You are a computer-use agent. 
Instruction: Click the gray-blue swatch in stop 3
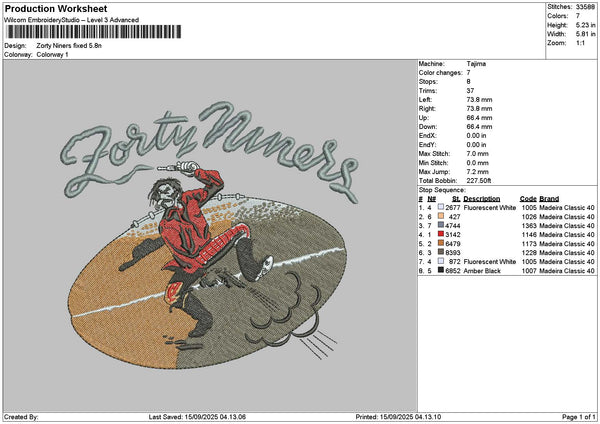tap(441, 225)
